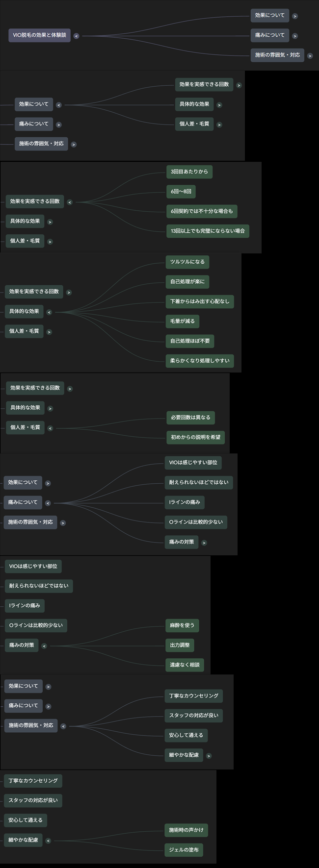Click the 6回〜8回 node
Viewport: 319px width, 868px height.
click(x=181, y=192)
